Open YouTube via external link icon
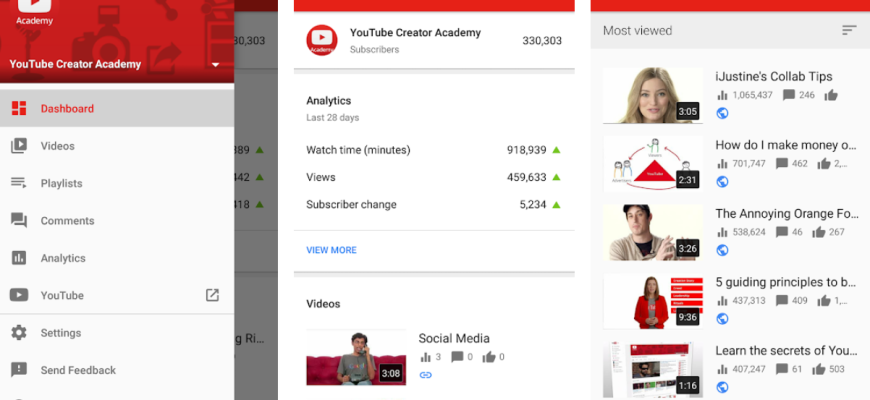The width and height of the screenshot is (870, 400). click(212, 295)
